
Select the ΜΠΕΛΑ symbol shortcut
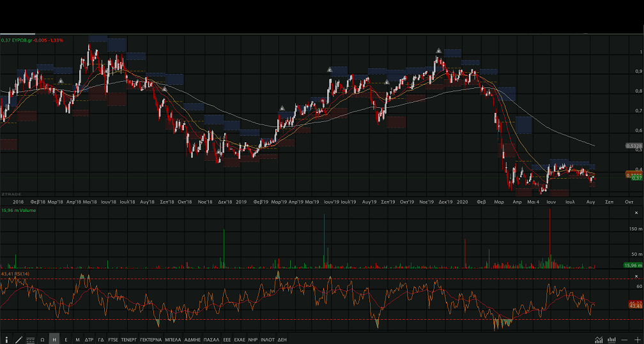[x=173, y=340]
